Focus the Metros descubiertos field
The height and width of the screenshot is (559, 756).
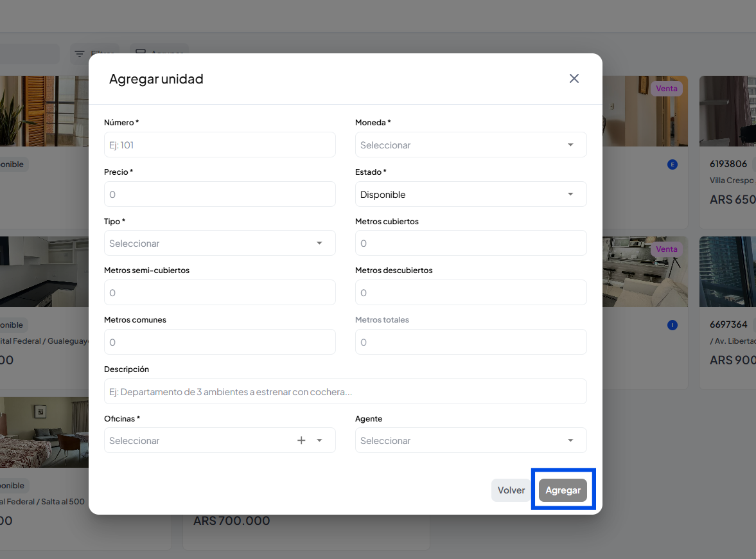tap(471, 292)
